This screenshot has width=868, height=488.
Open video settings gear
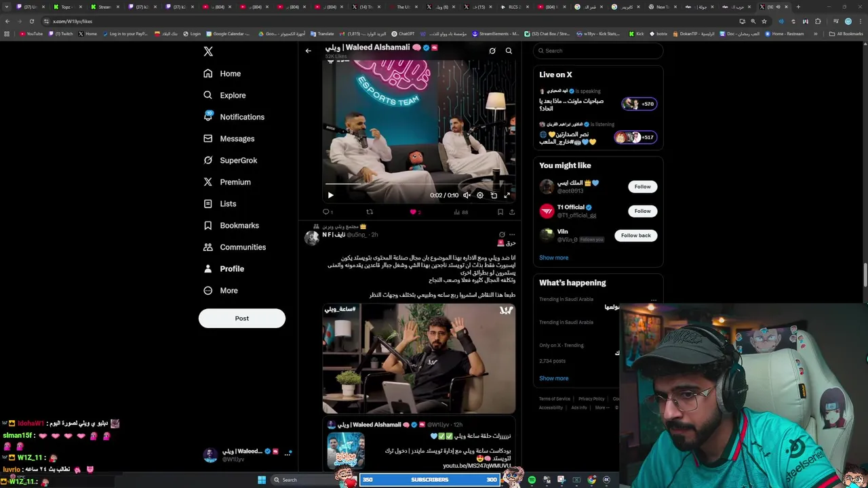click(x=480, y=195)
